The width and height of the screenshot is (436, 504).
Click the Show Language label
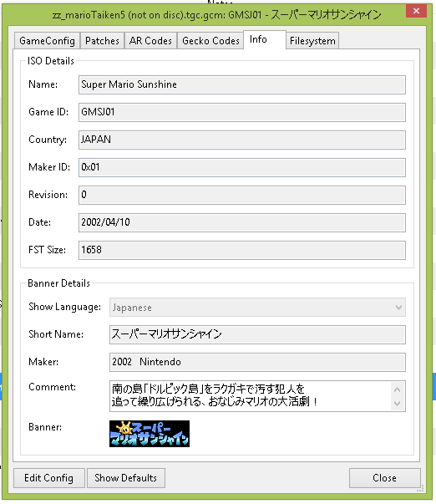click(65, 307)
